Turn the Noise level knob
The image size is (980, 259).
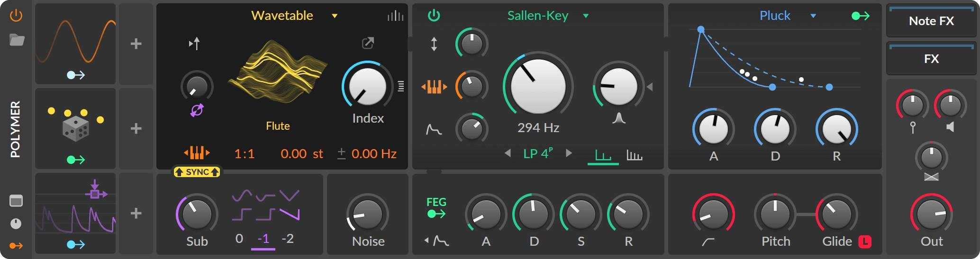[x=367, y=214]
